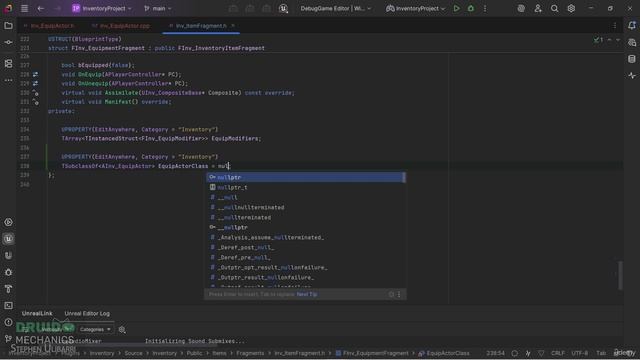This screenshot has width=640, height=360.
Task: Open Search Everywhere magnifier
Action: click(x=554, y=8)
